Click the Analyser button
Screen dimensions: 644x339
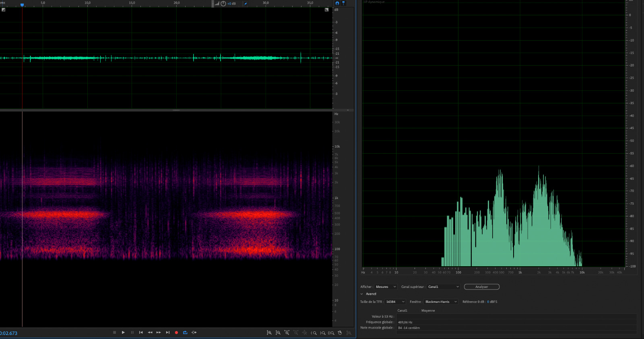point(482,287)
